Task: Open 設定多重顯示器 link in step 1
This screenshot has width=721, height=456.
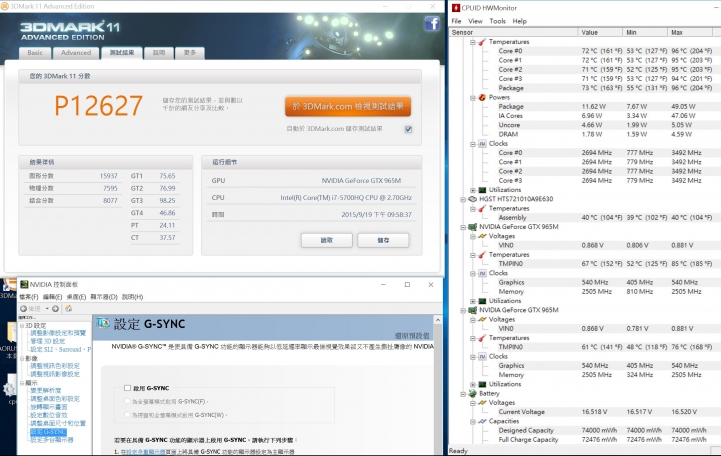Action: (146, 452)
